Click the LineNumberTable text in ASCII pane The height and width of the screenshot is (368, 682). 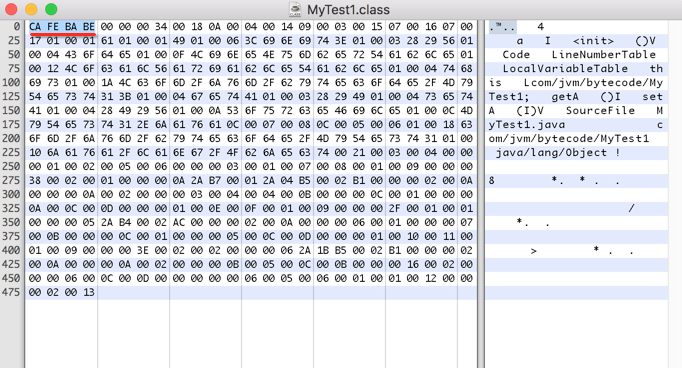(x=604, y=54)
